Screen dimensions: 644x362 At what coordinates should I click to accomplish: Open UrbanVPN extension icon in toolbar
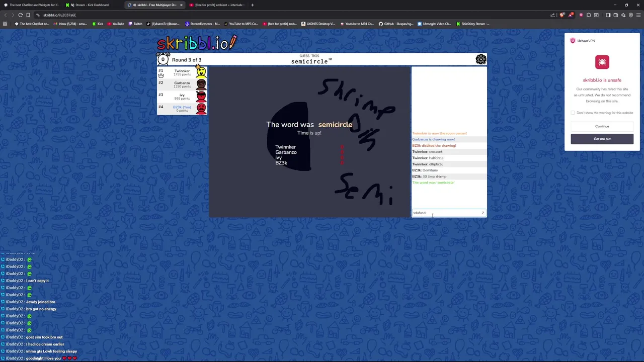click(581, 15)
